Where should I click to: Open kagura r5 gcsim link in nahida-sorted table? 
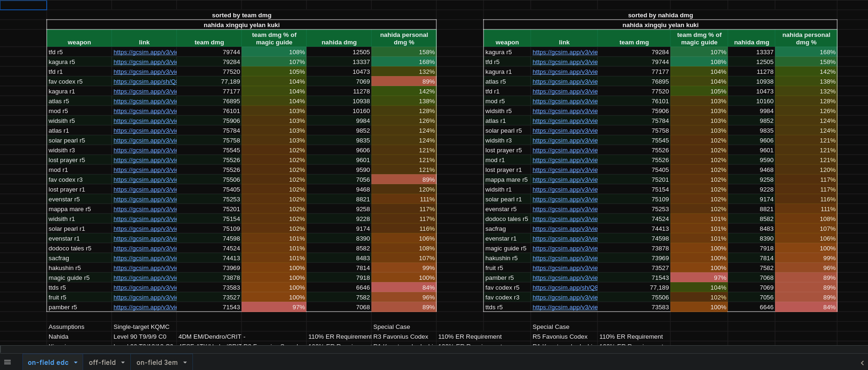pos(564,52)
